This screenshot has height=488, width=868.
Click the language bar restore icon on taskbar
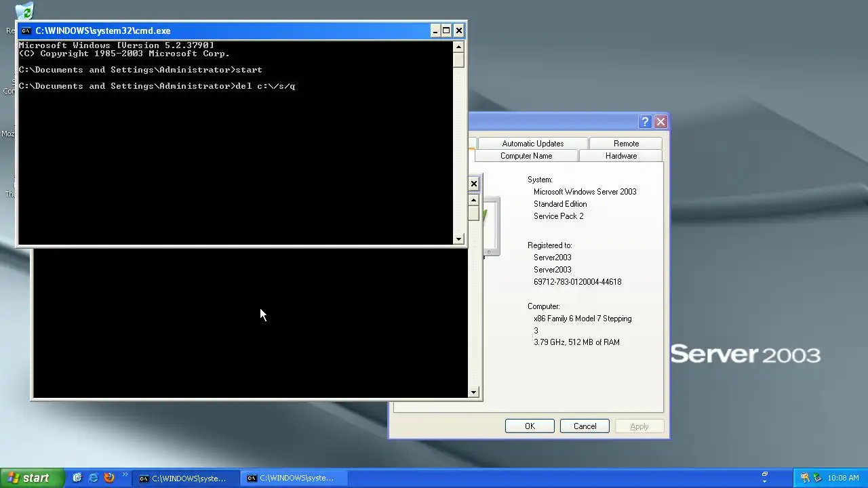[x=764, y=475]
